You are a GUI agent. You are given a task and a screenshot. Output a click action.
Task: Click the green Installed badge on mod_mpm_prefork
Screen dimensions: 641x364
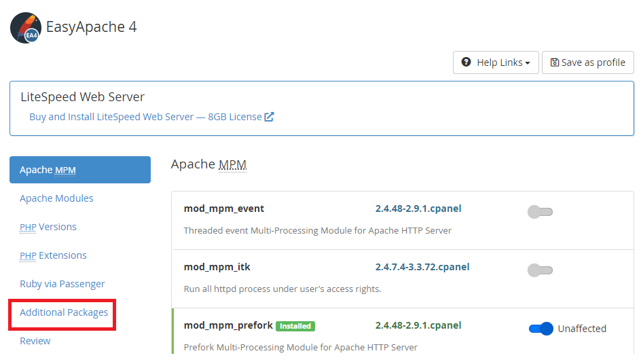coord(295,326)
